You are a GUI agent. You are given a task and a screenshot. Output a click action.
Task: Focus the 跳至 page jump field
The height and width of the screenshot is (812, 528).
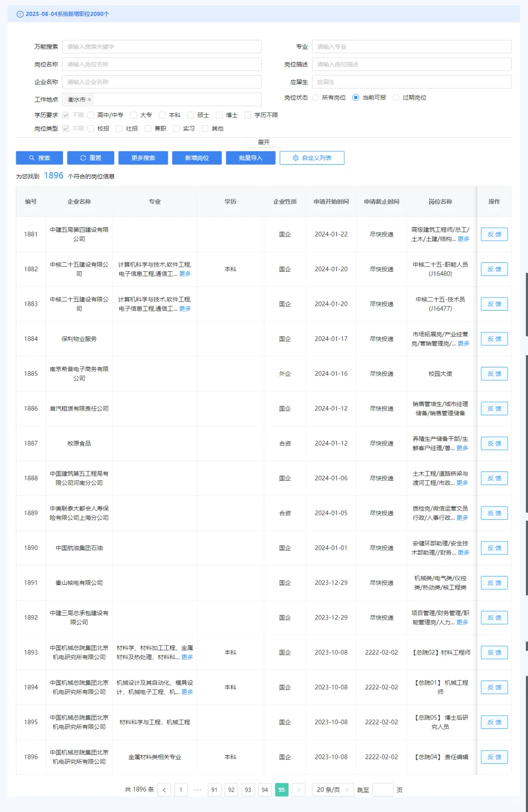[383, 790]
